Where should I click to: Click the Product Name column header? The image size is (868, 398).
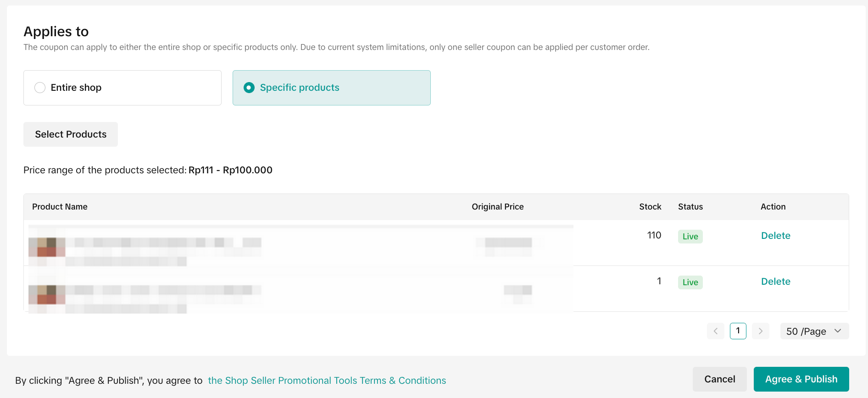click(60, 207)
